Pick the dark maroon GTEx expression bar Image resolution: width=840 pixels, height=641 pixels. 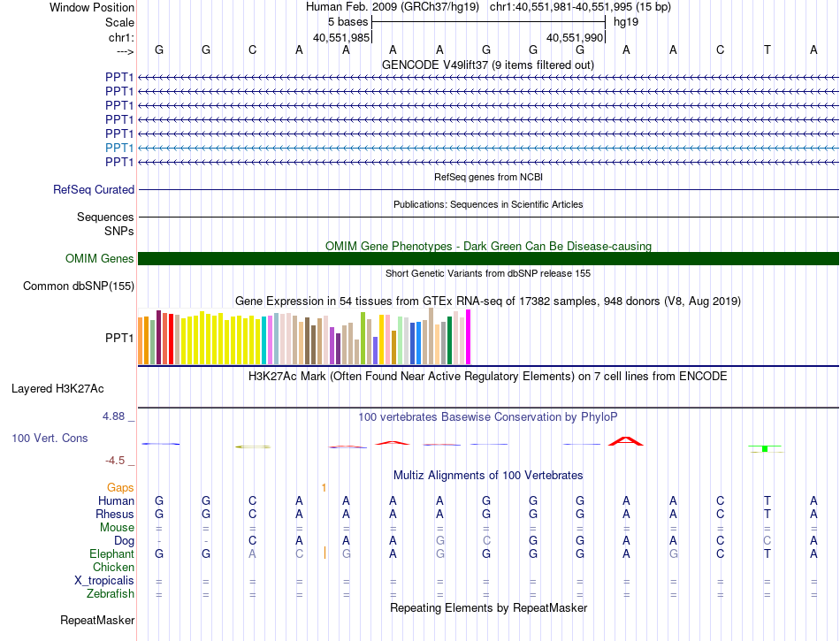[x=158, y=338]
